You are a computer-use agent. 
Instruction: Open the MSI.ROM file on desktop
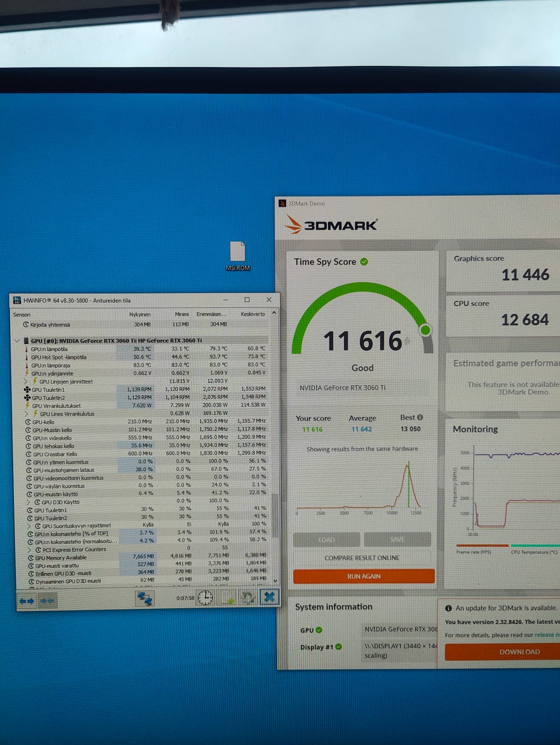(237, 256)
